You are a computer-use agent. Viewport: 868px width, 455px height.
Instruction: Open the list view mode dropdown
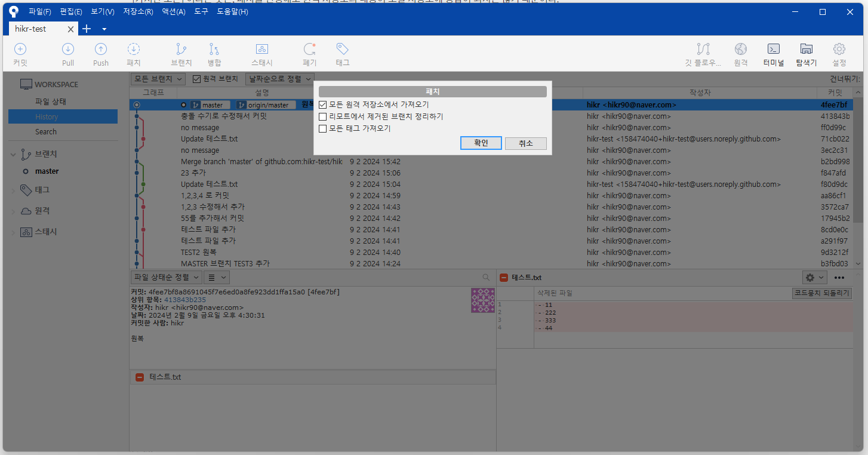tap(217, 277)
